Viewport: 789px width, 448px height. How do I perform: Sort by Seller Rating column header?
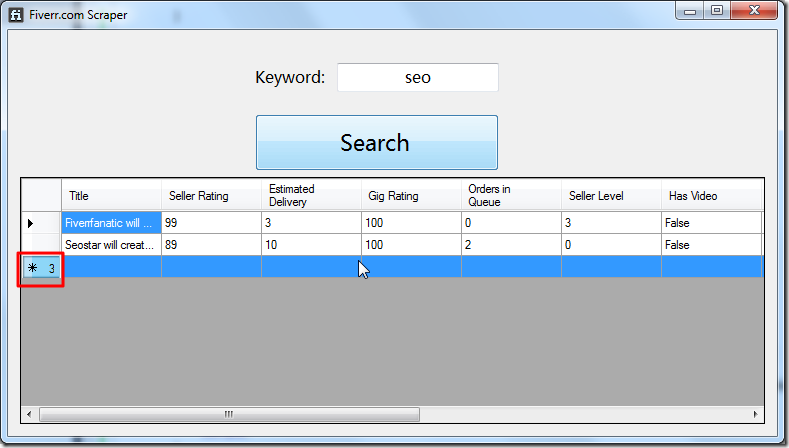[211, 195]
